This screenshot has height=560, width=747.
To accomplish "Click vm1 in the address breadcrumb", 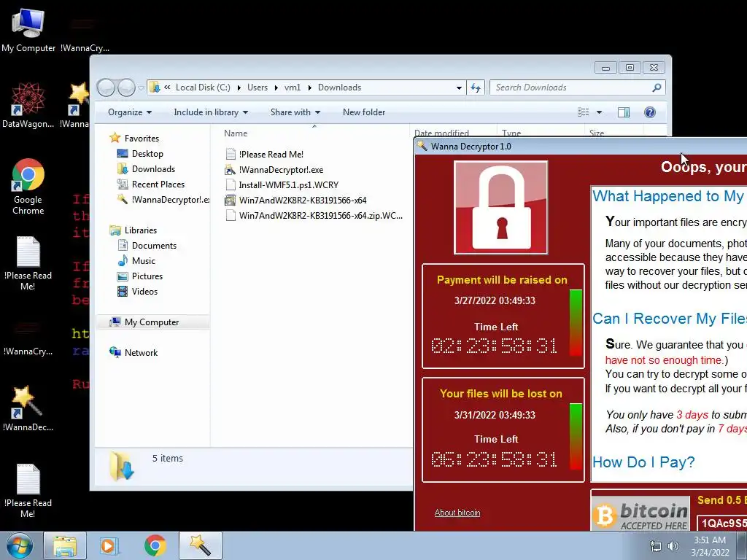I will point(293,87).
